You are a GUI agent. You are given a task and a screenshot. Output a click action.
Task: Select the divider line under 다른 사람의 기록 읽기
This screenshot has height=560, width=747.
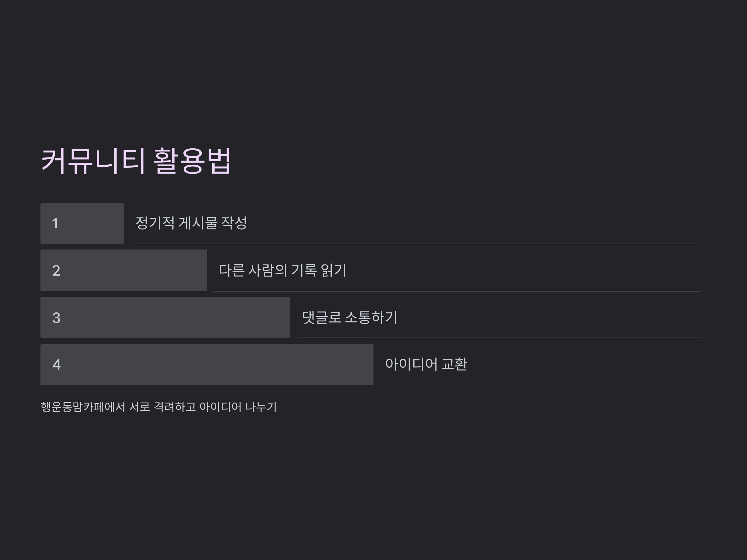(x=457, y=291)
